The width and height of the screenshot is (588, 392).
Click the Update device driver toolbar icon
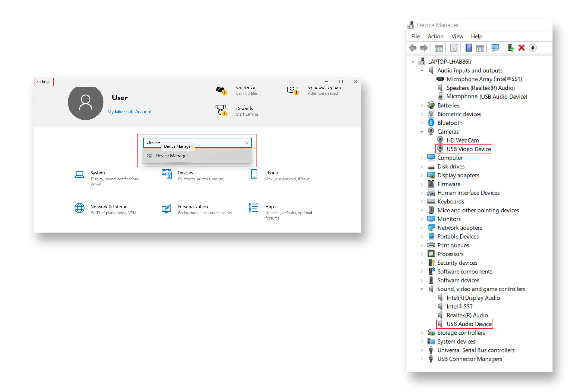point(510,48)
